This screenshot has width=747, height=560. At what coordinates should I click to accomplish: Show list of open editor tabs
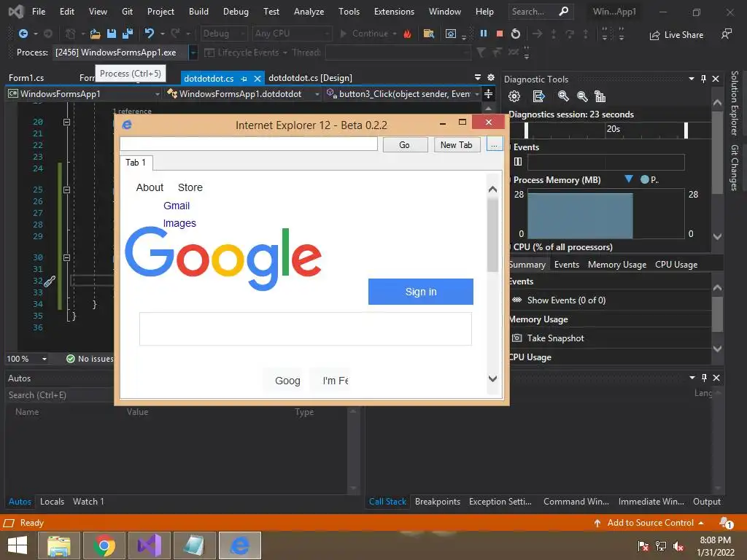coord(478,77)
